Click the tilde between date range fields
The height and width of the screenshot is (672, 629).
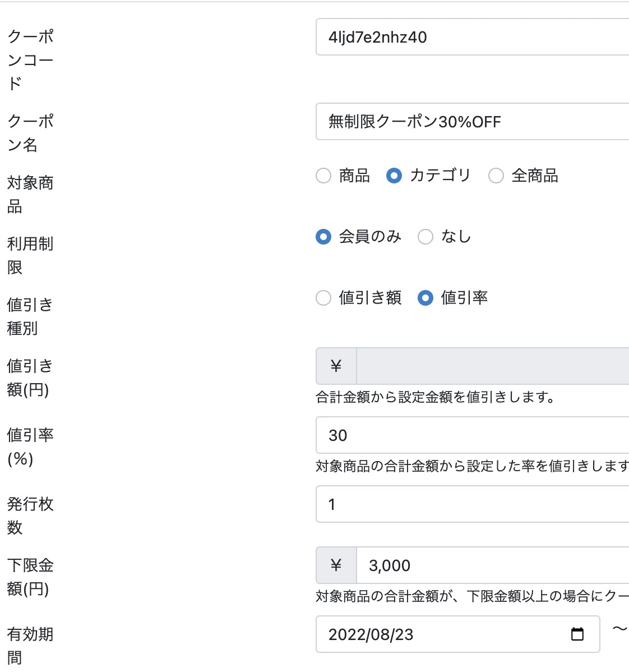pos(618,628)
